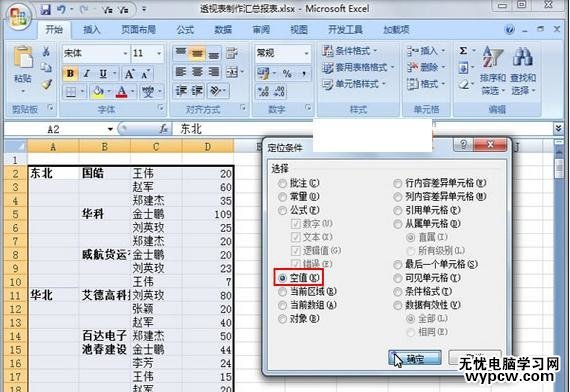
Task: Click 删除 cells button
Action: pos(426,67)
